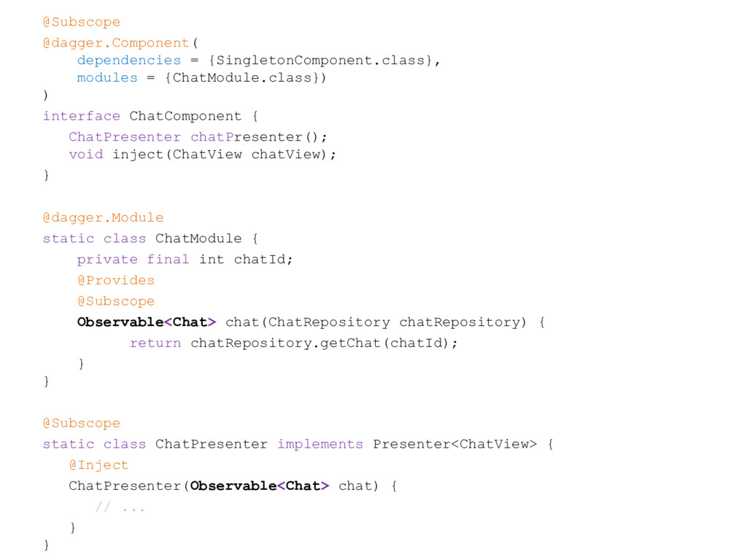Click the return keyword
Viewport: 747px width, 560px height.
click(x=155, y=343)
